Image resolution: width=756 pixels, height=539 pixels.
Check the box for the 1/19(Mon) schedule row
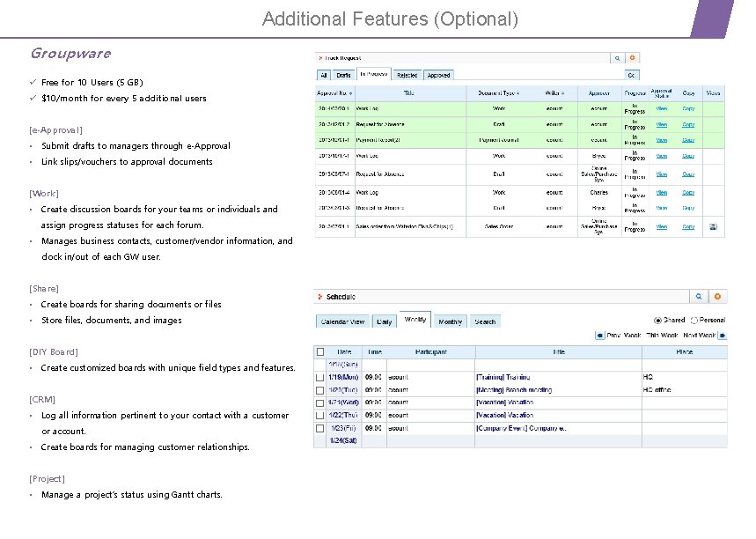coord(319,377)
